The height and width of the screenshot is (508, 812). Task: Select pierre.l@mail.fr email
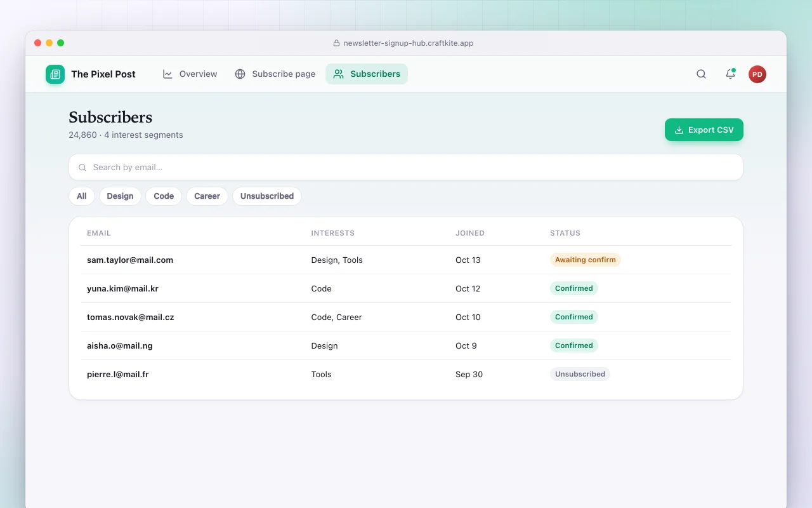point(118,374)
